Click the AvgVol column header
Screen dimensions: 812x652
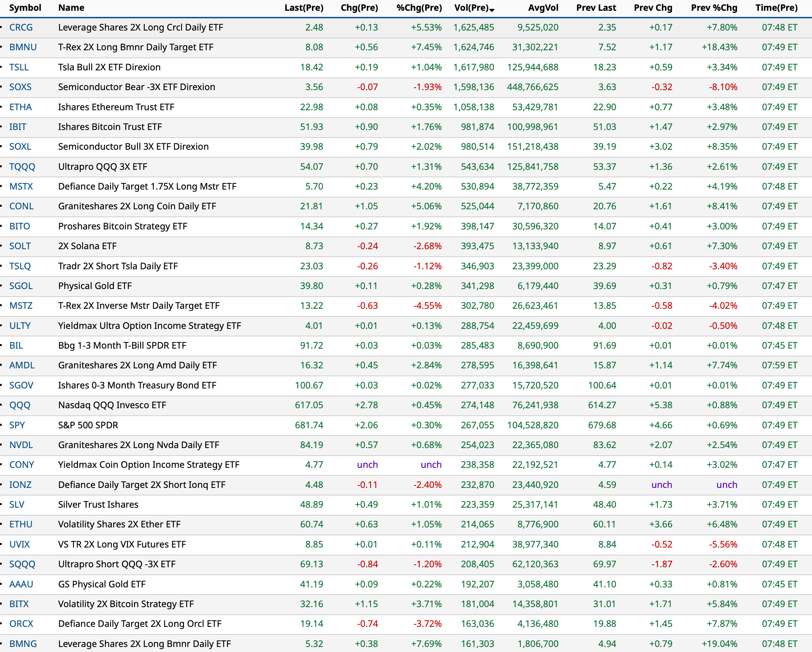coord(543,8)
